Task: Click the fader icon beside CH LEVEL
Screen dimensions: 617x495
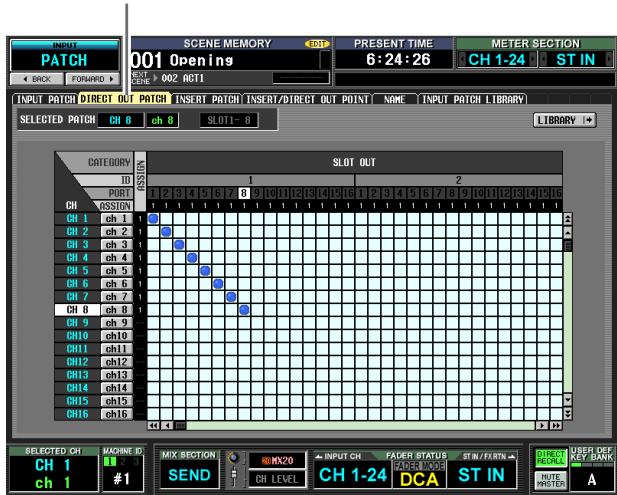Action: pyautogui.click(x=234, y=477)
